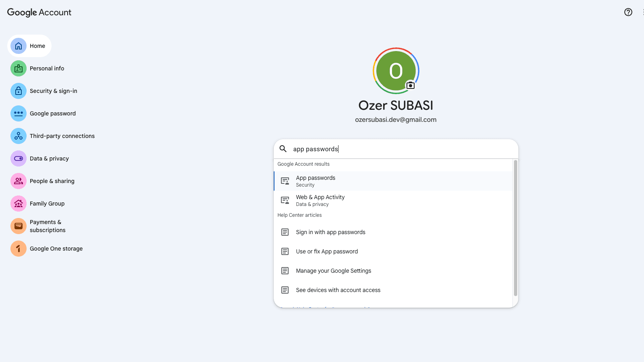
Task: Click the People & sharing icon
Action: (x=19, y=181)
